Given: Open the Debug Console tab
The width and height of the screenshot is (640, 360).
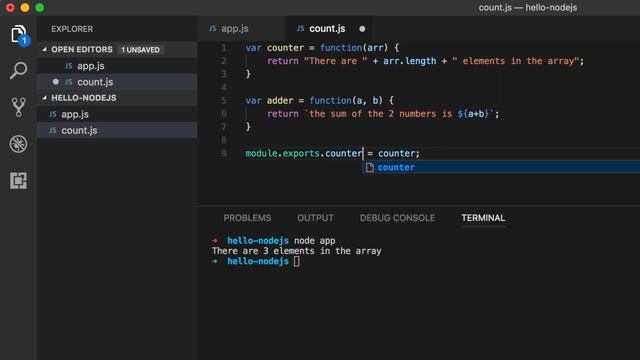Looking at the screenshot, I should 397,218.
